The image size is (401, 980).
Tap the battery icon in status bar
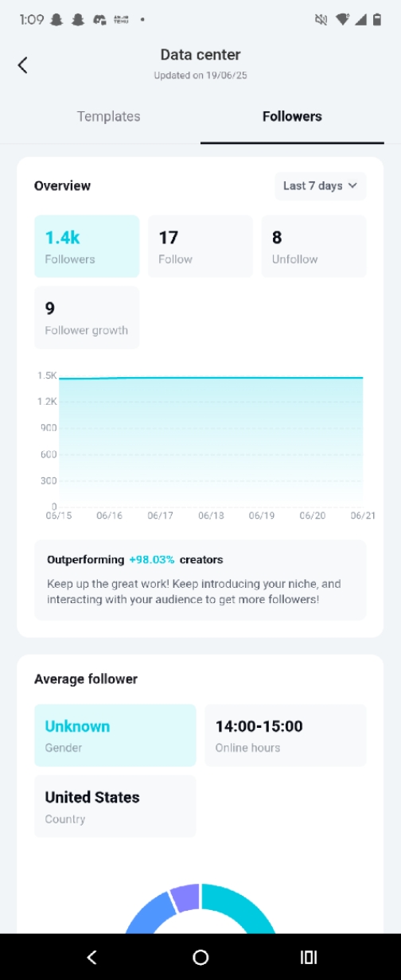coord(377,20)
